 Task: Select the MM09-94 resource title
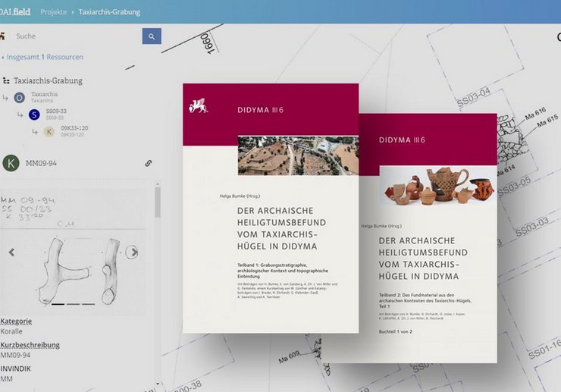41,163
